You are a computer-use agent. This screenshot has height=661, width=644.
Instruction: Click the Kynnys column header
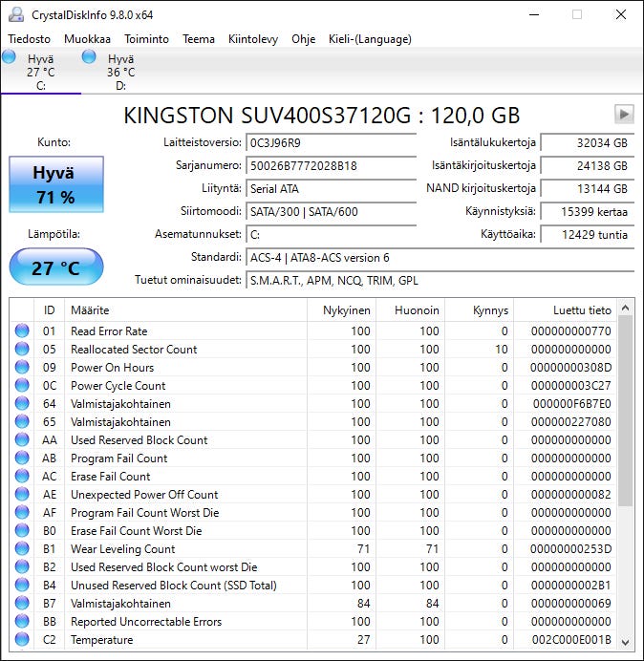479,310
